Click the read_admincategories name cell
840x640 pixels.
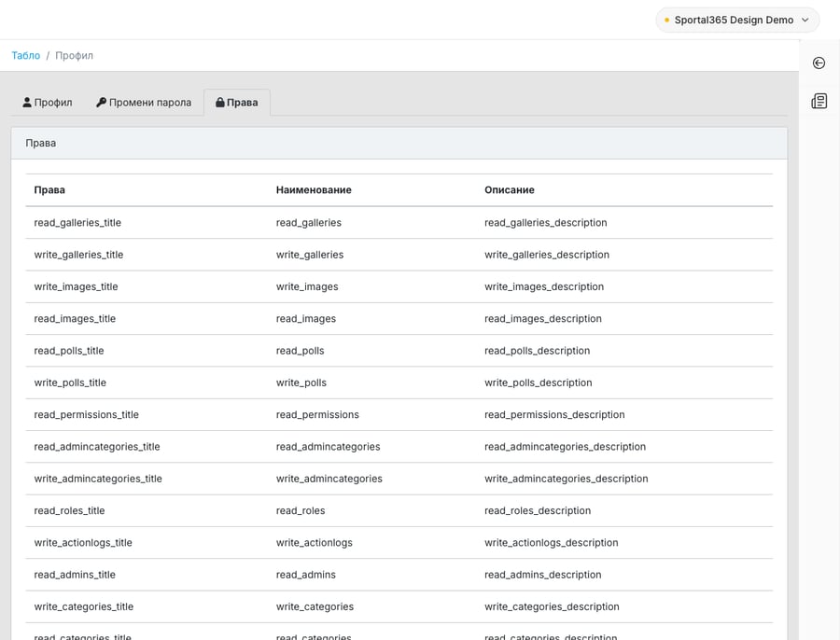(328, 447)
